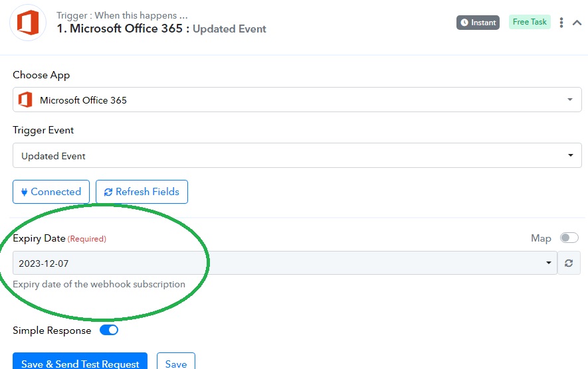Screen dimensions: 588x369
Task: Click the Free Task badge
Action: pyautogui.click(x=530, y=22)
